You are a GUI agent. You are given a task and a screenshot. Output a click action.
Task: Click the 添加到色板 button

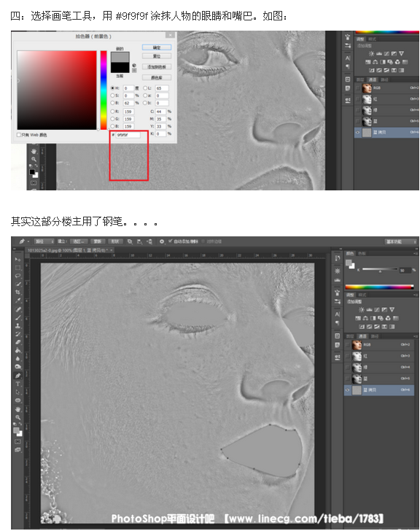coord(157,66)
